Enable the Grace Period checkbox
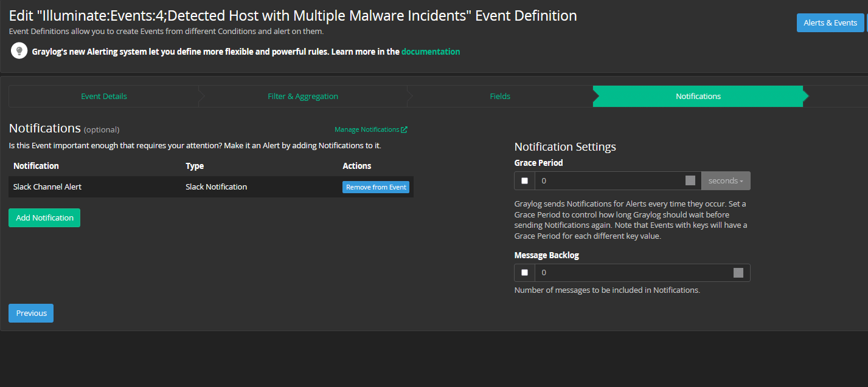This screenshot has width=868, height=387. [524, 180]
